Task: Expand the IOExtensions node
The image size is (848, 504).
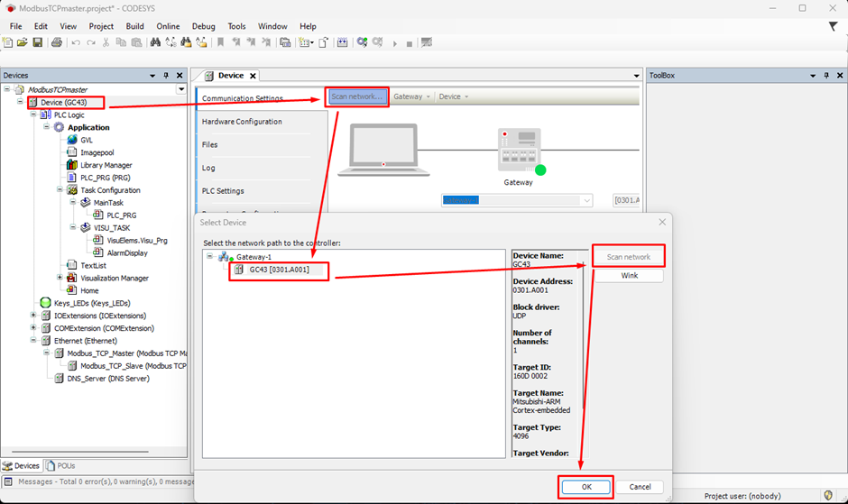Action: 33,315
